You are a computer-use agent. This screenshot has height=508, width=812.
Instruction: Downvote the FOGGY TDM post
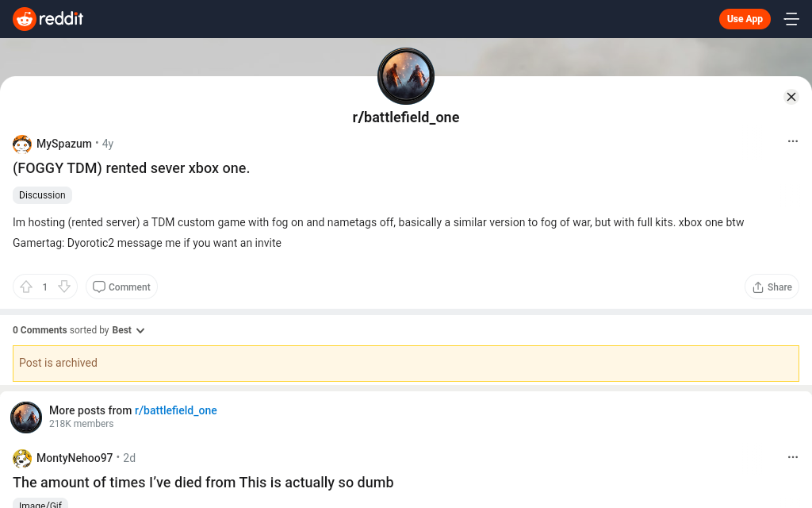point(64,287)
